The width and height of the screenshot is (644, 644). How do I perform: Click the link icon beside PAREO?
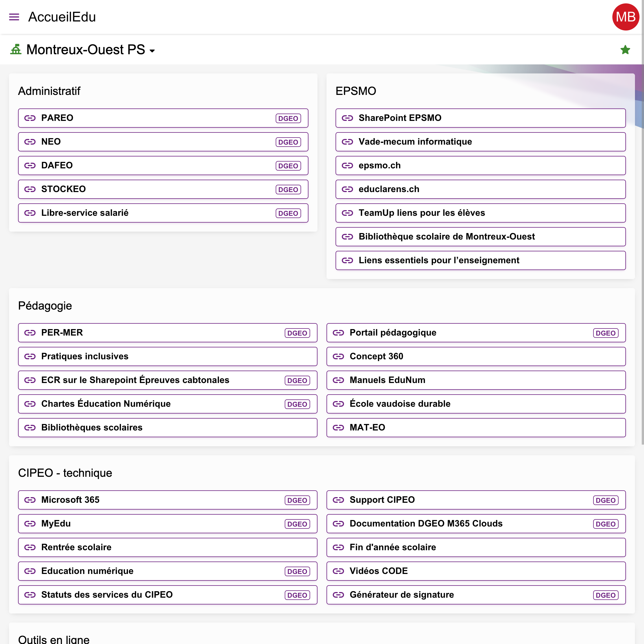click(30, 118)
